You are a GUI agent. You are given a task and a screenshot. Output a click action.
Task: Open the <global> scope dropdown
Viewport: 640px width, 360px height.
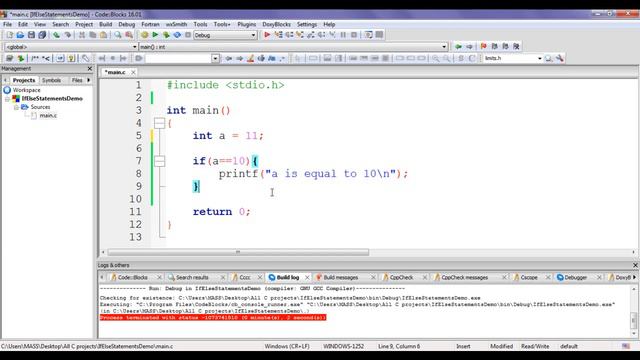[71, 47]
